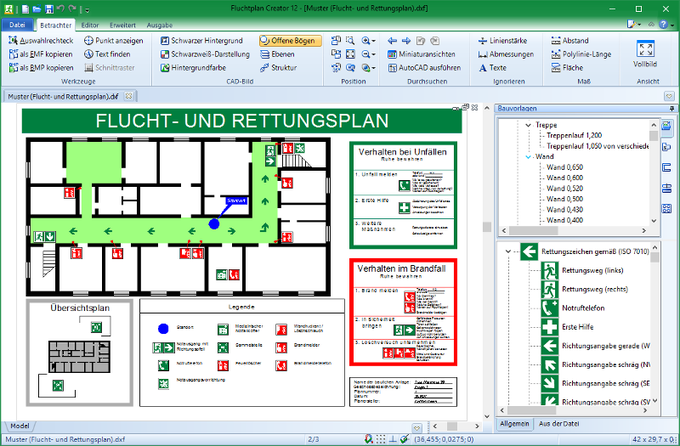Collapse the Treppe tree node
The image size is (680, 446).
click(x=528, y=125)
